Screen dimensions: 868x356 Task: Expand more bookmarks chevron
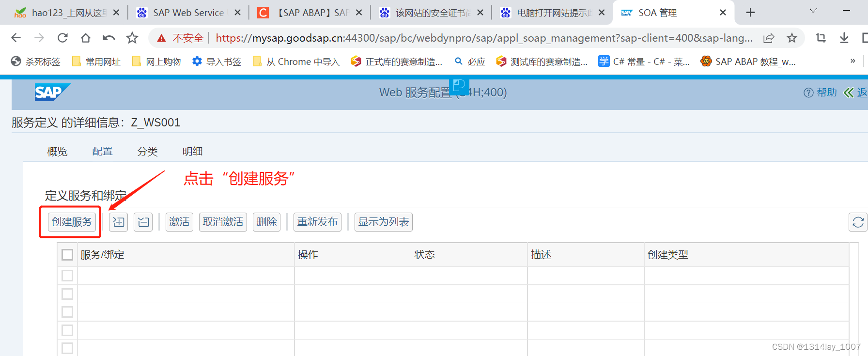click(x=853, y=61)
